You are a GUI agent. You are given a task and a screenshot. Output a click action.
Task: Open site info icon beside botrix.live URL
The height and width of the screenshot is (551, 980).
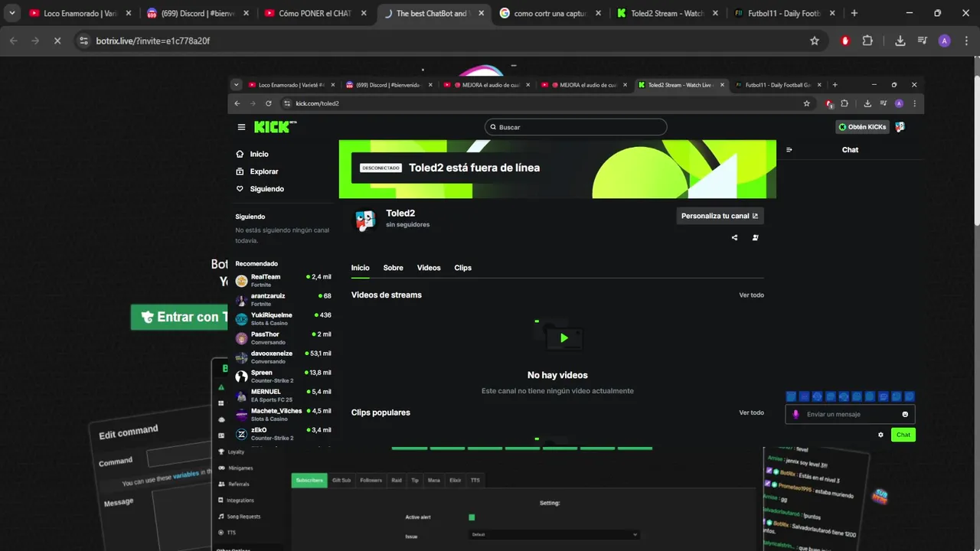tap(84, 41)
